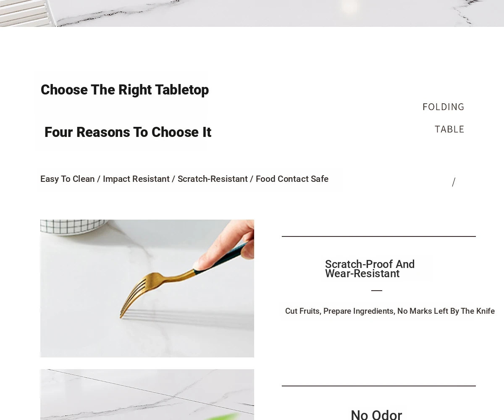Select the 'Impact Resistant' feature text
This screenshot has height=420, width=504.
pyautogui.click(x=136, y=179)
